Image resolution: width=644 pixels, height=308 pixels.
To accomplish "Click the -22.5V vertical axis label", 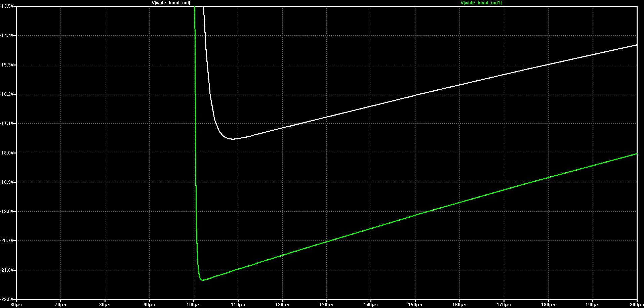I will [7, 299].
